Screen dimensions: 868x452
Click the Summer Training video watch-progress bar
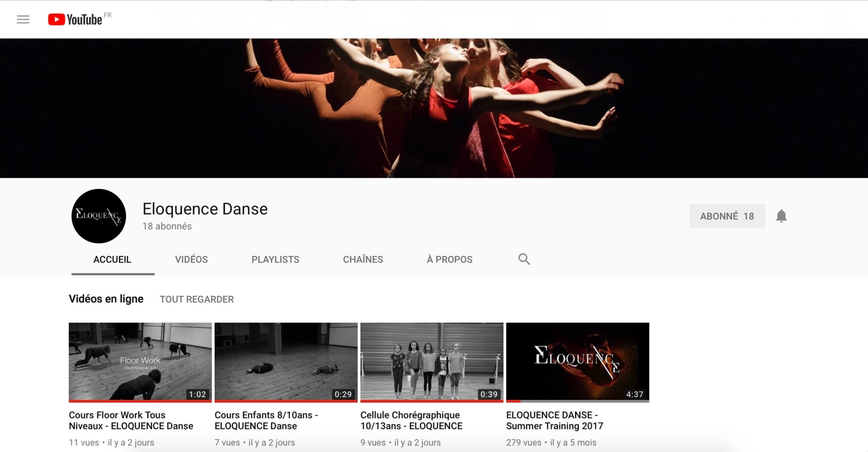click(x=577, y=401)
